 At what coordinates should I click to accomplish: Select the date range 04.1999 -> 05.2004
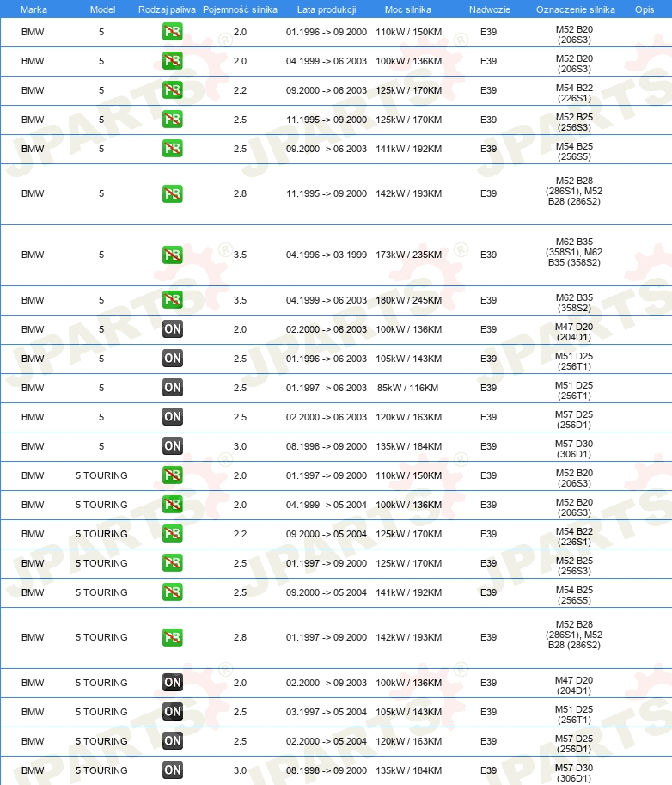point(327,506)
